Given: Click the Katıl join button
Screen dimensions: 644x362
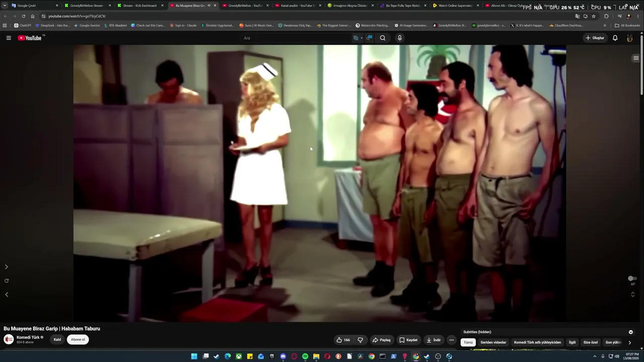Looking at the screenshot, I should (x=57, y=339).
